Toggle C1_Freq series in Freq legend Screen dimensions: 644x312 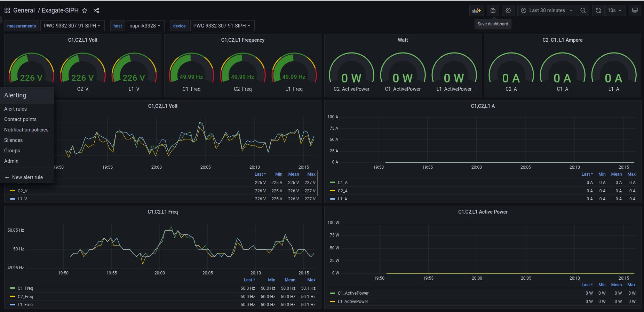(x=25, y=288)
